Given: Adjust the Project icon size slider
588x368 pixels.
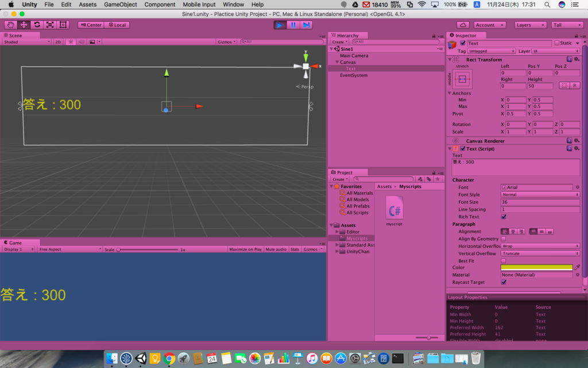Looking at the screenshot, I should tap(428, 338).
